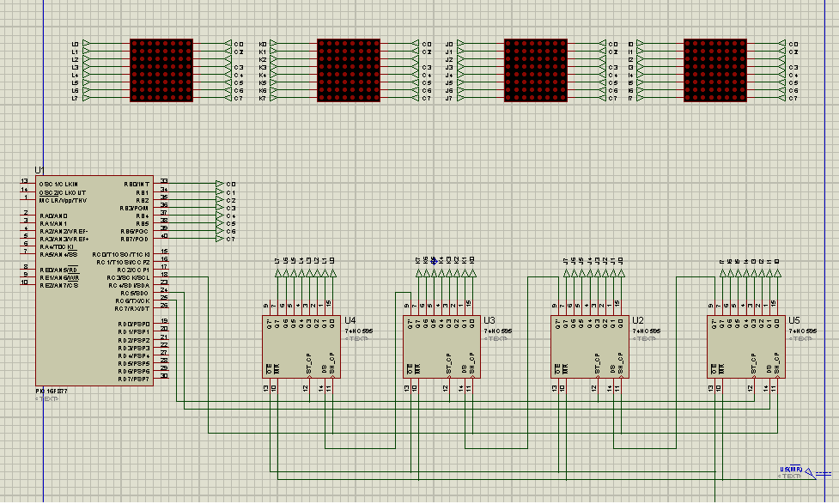The image size is (839, 504).
Task: Click the K0 input terminal of second matrix
Action: [x=274, y=43]
